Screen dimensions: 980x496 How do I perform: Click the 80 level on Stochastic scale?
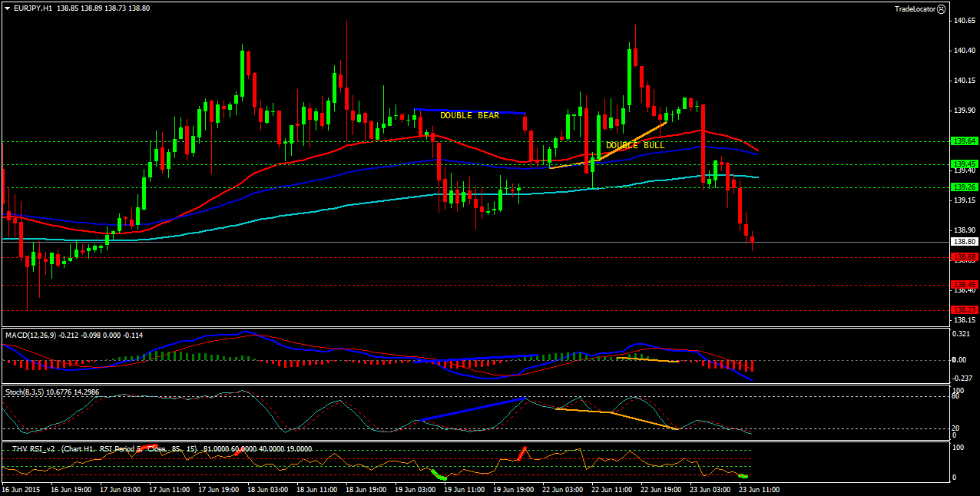coord(957,397)
